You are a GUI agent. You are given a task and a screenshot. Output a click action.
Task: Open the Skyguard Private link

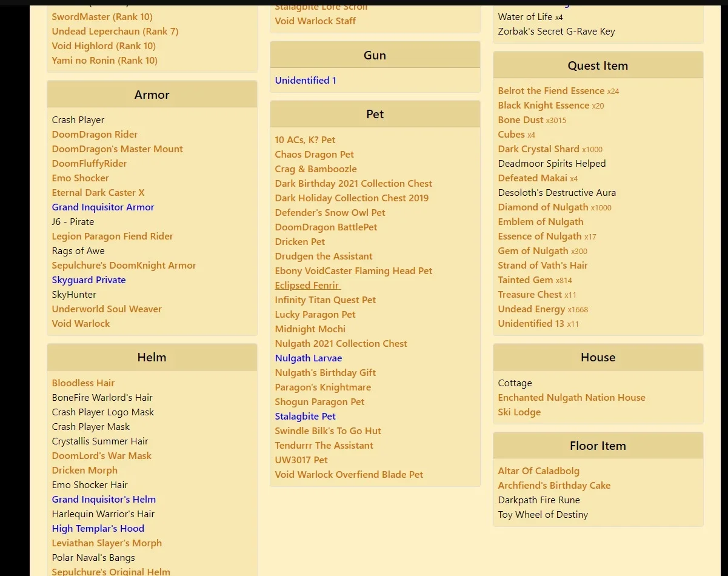pyautogui.click(x=89, y=280)
